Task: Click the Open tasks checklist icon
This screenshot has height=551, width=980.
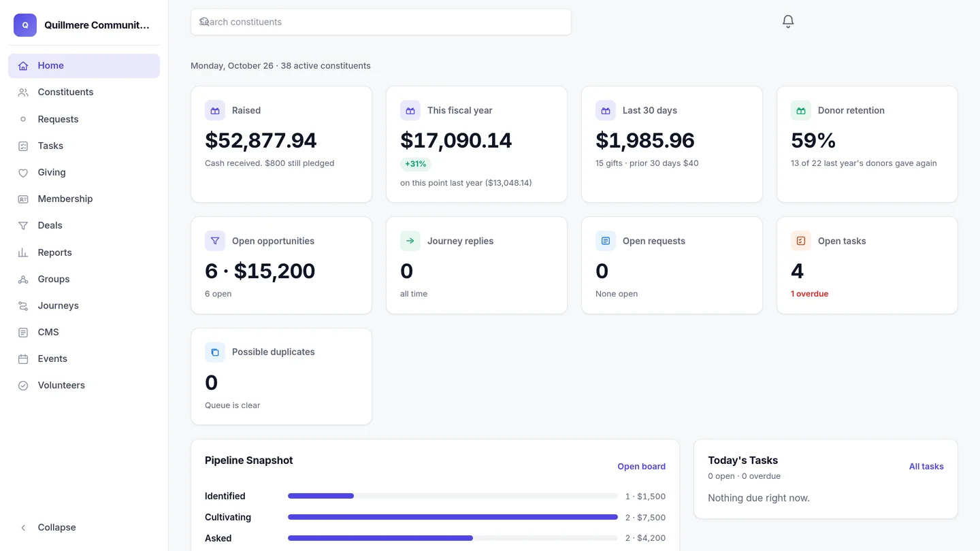Action: click(801, 241)
